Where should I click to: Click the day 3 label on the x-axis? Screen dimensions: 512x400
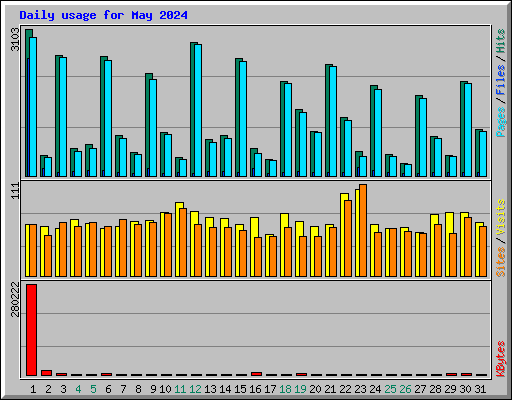coord(63,389)
